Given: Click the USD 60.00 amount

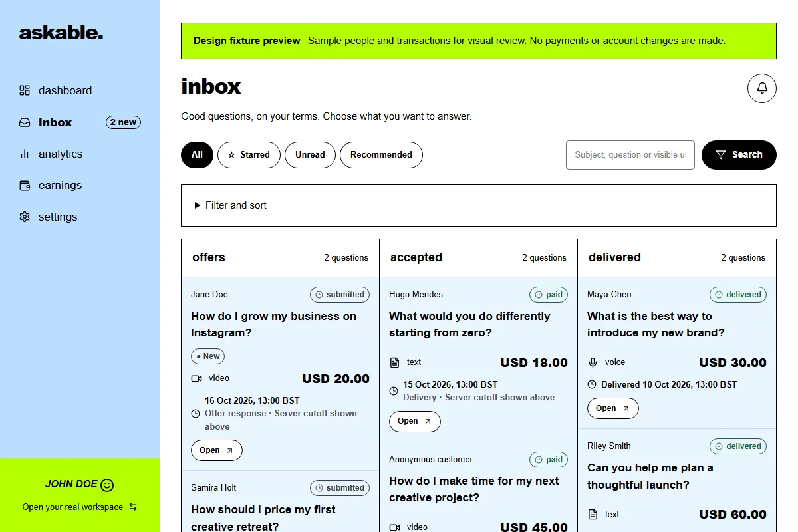Looking at the screenshot, I should coord(733,515).
